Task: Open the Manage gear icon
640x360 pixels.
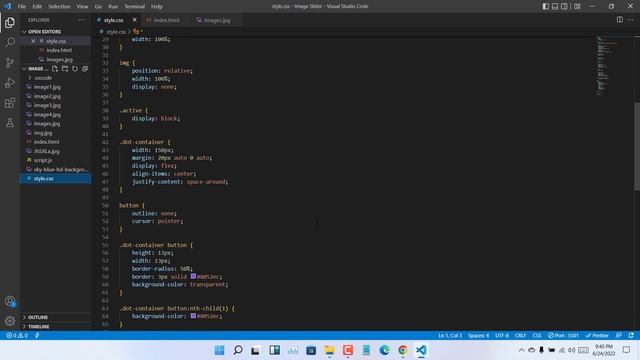Action: pos(10,321)
